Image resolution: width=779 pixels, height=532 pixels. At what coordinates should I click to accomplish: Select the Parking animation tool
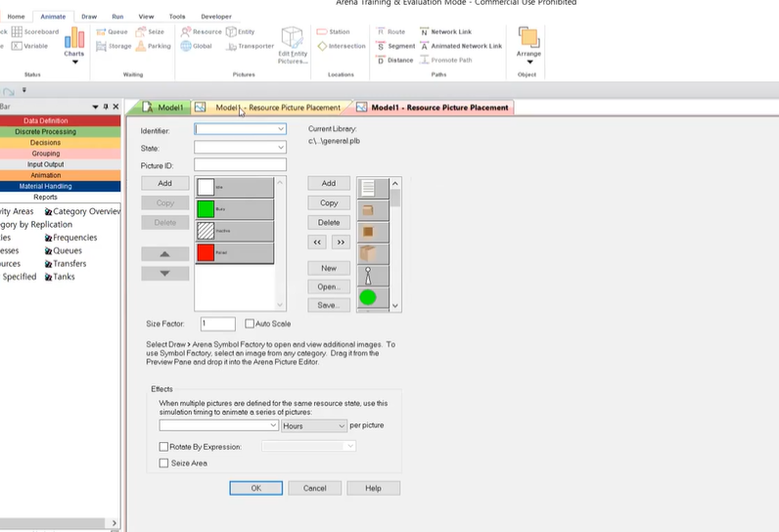tap(153, 46)
